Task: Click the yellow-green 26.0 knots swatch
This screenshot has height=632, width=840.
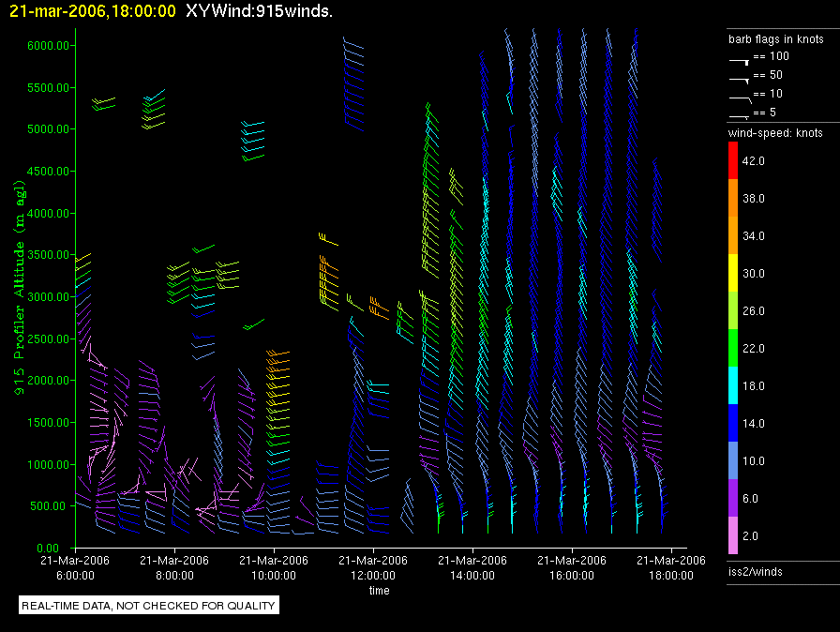Action: click(733, 310)
